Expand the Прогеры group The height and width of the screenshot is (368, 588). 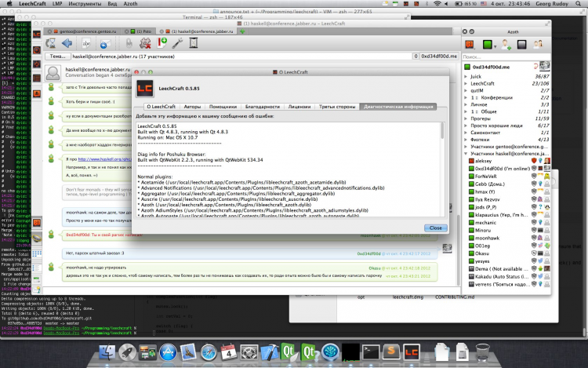[x=466, y=118]
